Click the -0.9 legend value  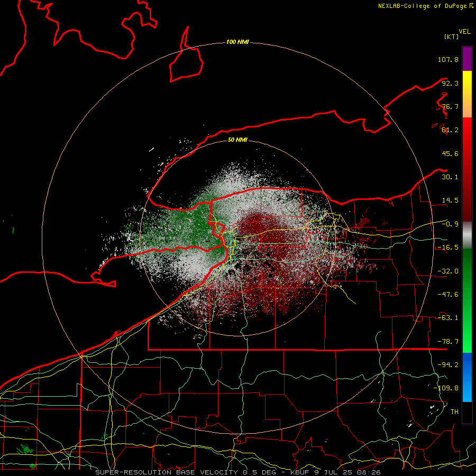click(x=450, y=224)
